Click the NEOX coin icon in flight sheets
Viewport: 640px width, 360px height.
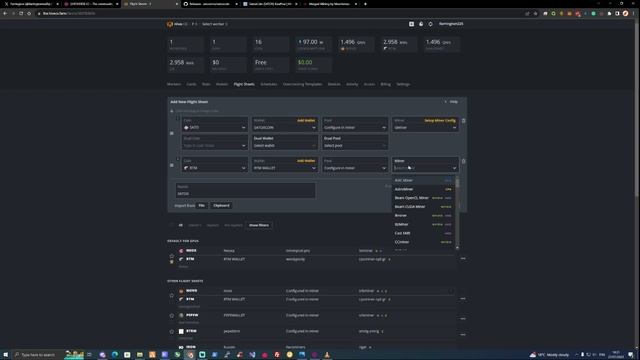click(x=181, y=251)
